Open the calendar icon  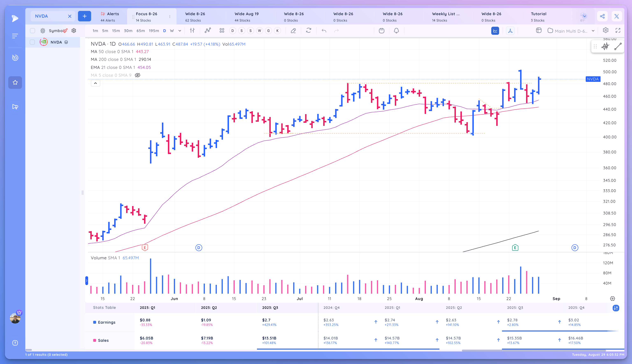[x=381, y=30]
